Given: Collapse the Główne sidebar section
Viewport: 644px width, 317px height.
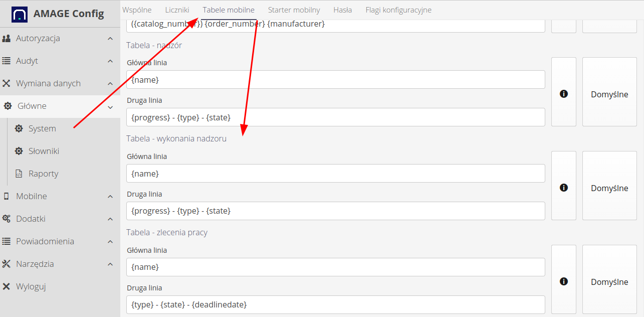Looking at the screenshot, I should pos(110,106).
